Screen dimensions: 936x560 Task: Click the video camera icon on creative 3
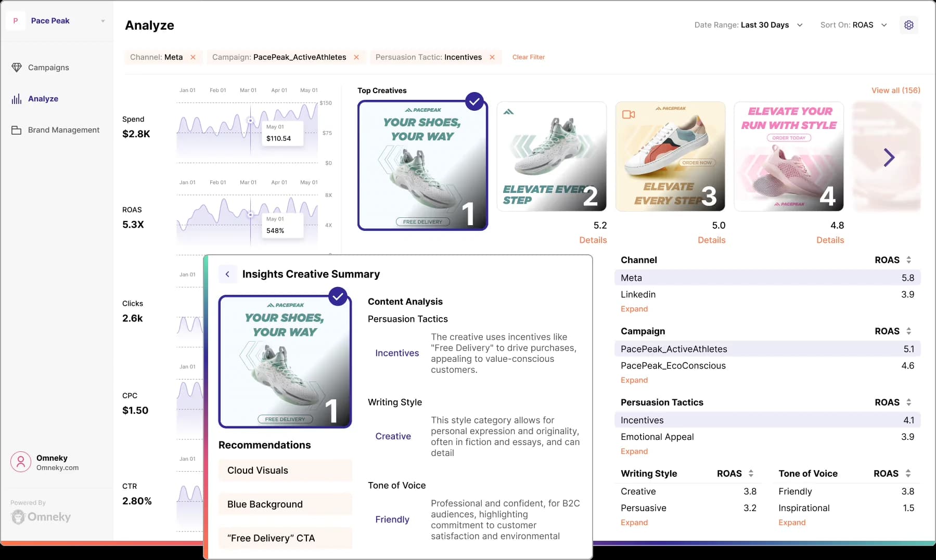628,114
